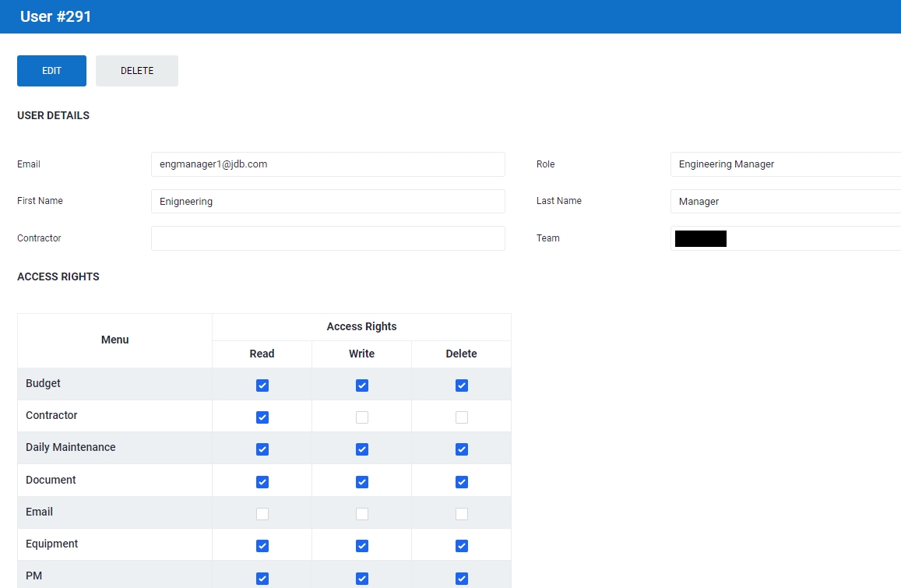Enable Contractor Delete access checkbox
Viewport: 901px width, 588px height.
click(462, 417)
